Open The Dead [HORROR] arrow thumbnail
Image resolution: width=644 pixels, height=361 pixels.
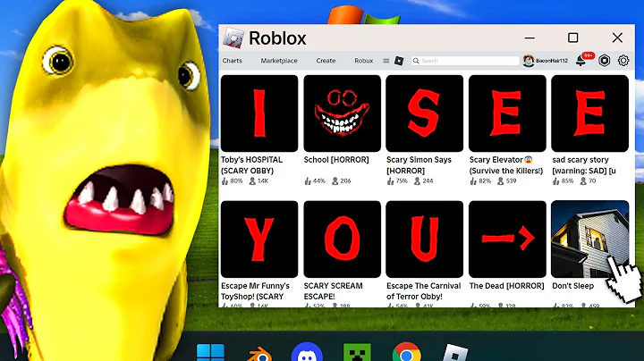pos(507,239)
